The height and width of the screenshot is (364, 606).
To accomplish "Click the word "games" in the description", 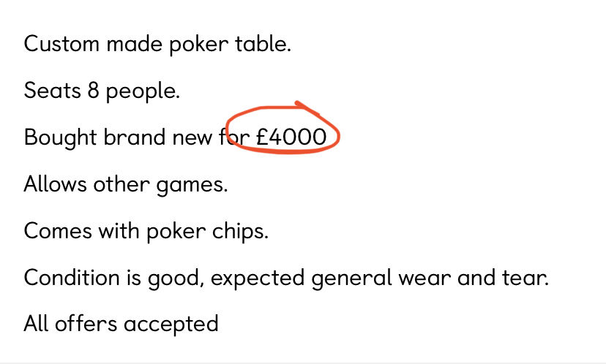I will pos(192,186).
